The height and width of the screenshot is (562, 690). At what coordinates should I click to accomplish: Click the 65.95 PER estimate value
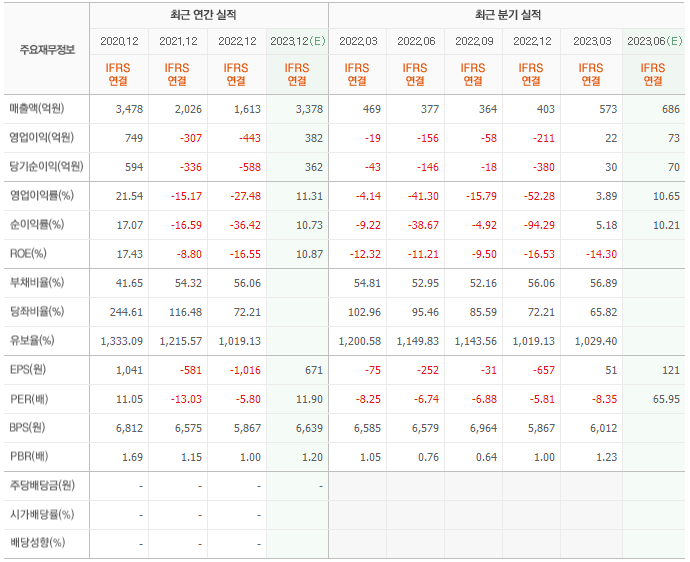click(666, 399)
